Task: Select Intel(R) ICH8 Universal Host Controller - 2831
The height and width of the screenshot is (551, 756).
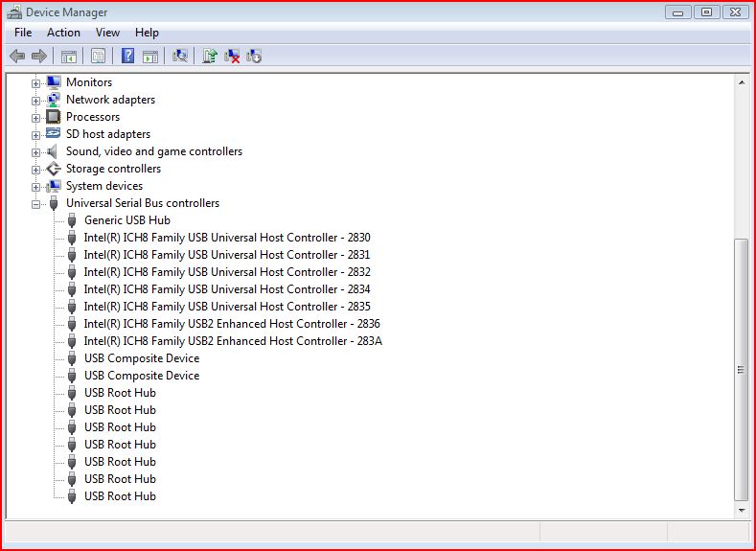Action: pos(226,255)
